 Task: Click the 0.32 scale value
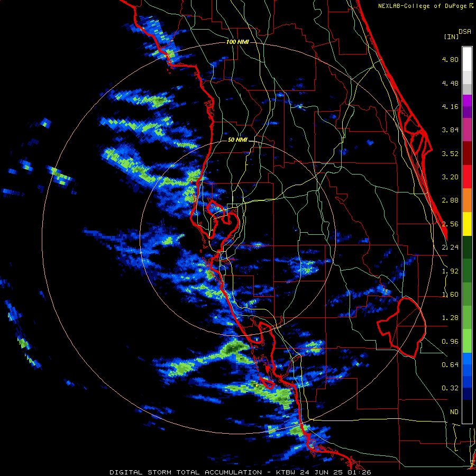pos(450,388)
